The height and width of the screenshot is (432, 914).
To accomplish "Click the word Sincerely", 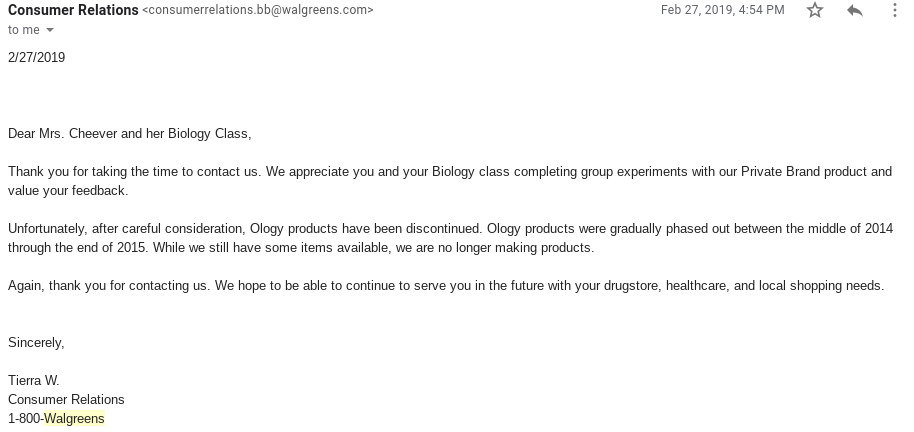I will (36, 343).
